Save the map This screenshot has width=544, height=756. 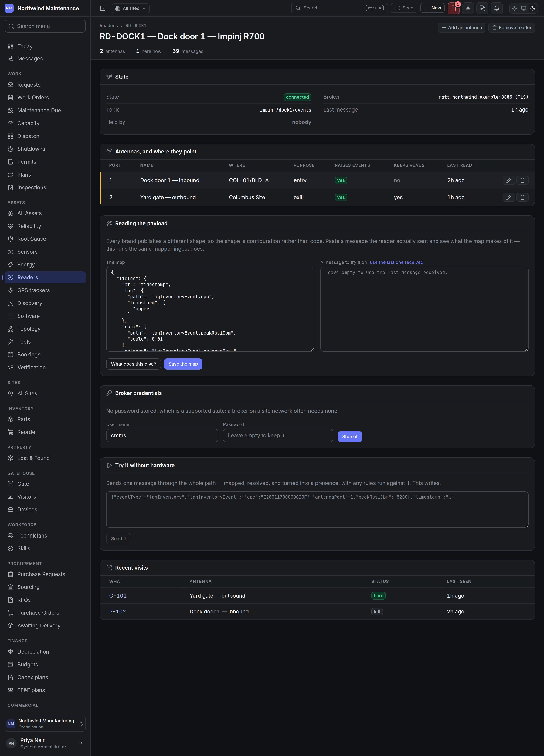[x=183, y=364]
